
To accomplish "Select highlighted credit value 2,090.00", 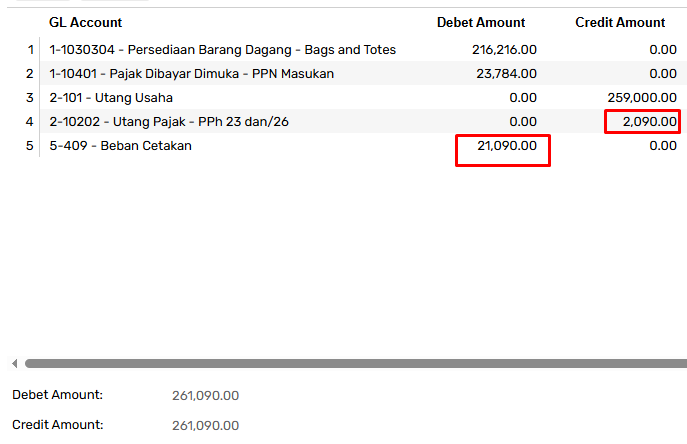I will coord(650,121).
